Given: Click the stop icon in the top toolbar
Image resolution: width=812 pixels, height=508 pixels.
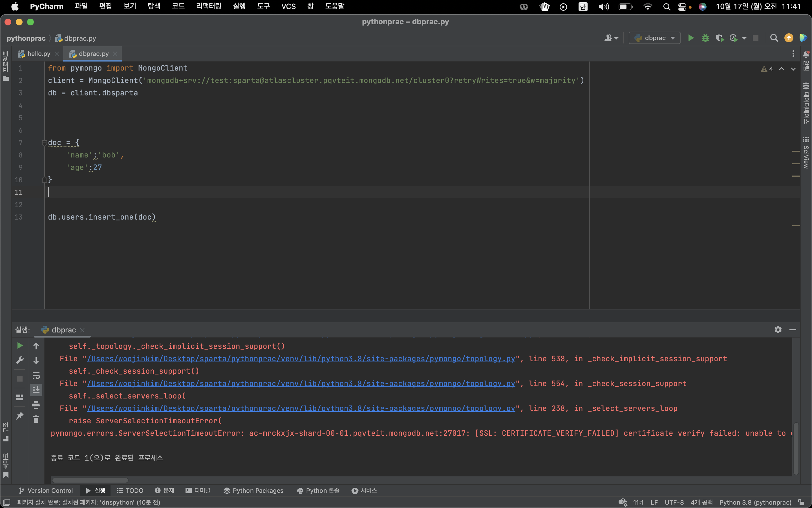Looking at the screenshot, I should 755,38.
